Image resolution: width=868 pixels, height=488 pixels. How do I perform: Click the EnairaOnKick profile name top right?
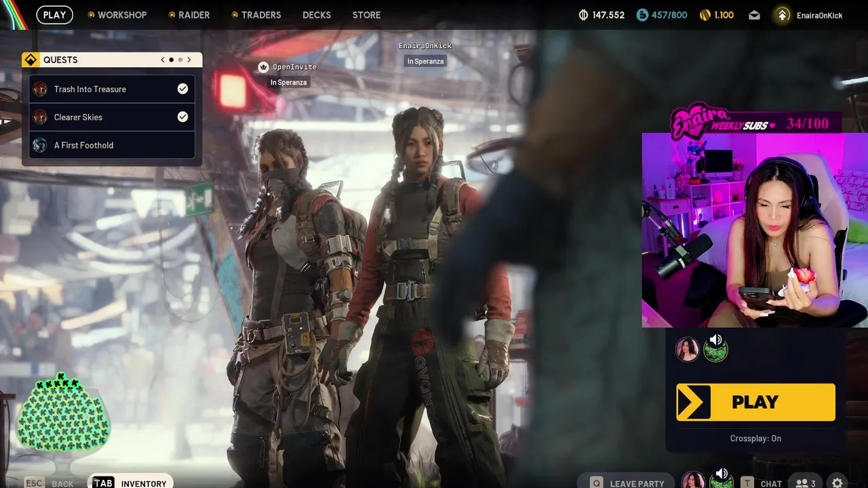click(x=819, y=15)
